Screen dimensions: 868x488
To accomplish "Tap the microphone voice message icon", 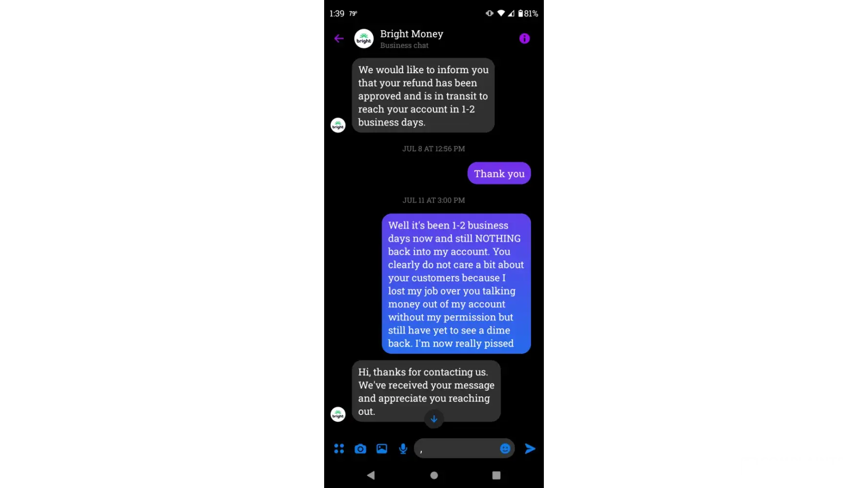I will pyautogui.click(x=403, y=448).
